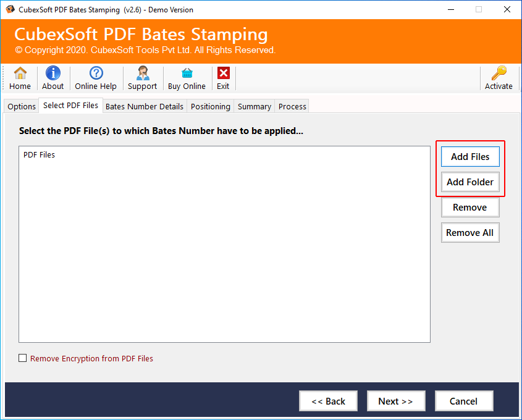The width and height of the screenshot is (522, 420).
Task: Go to the Positioning tab
Action: (210, 106)
